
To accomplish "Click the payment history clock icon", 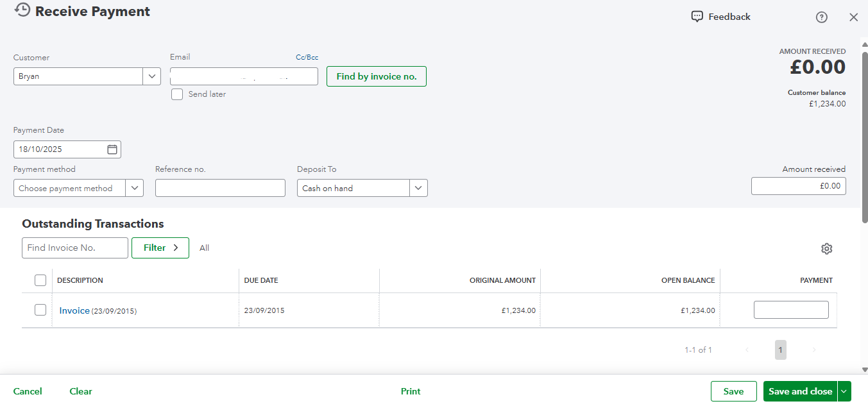I will pyautogui.click(x=22, y=10).
